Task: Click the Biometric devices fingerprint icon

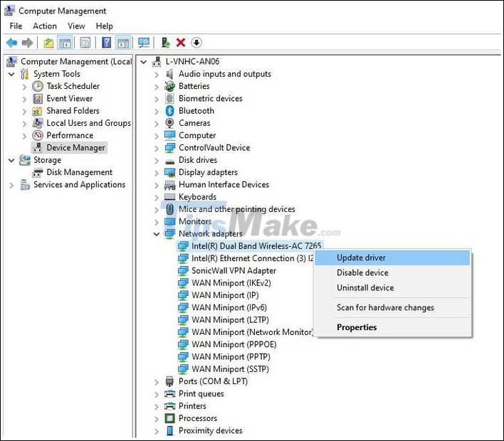Action: (169, 99)
